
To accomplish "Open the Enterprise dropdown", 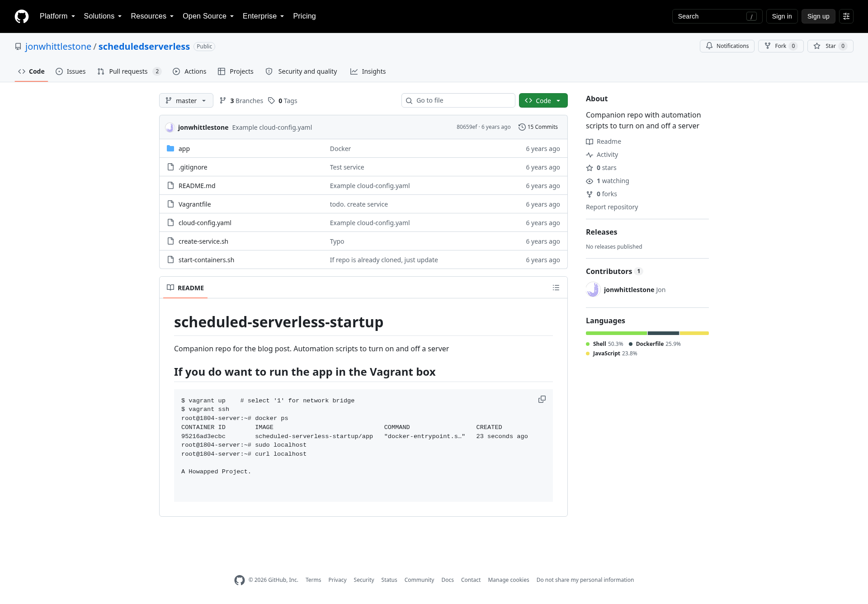I will pyautogui.click(x=263, y=16).
